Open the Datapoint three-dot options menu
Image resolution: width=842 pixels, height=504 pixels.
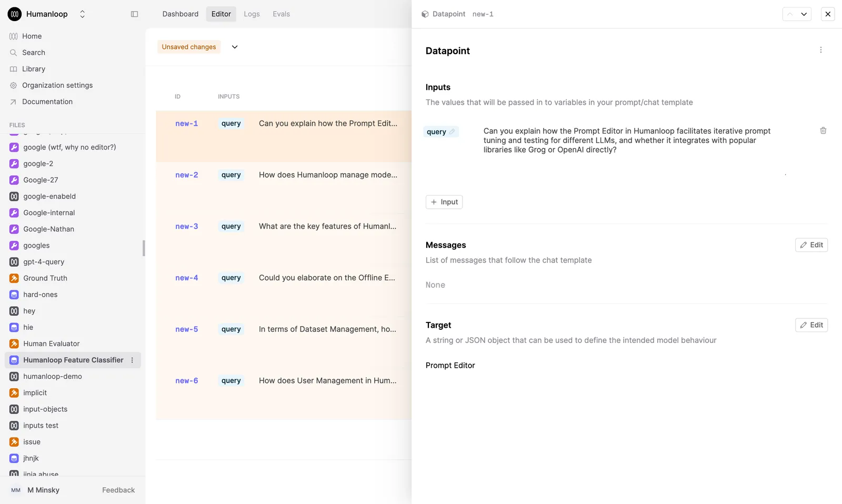tap(820, 50)
